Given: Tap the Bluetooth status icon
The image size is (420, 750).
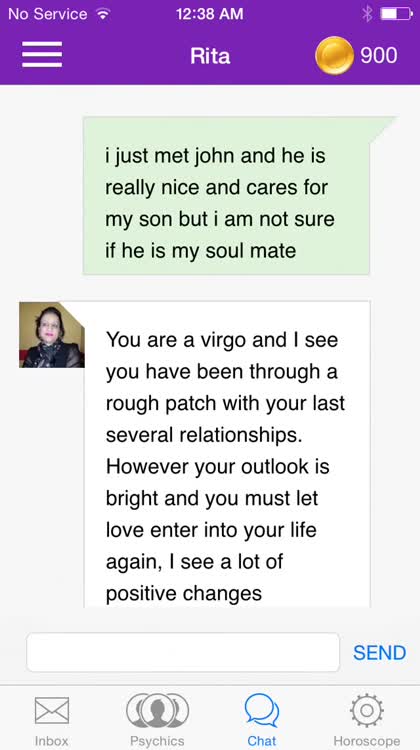Looking at the screenshot, I should tap(367, 14).
